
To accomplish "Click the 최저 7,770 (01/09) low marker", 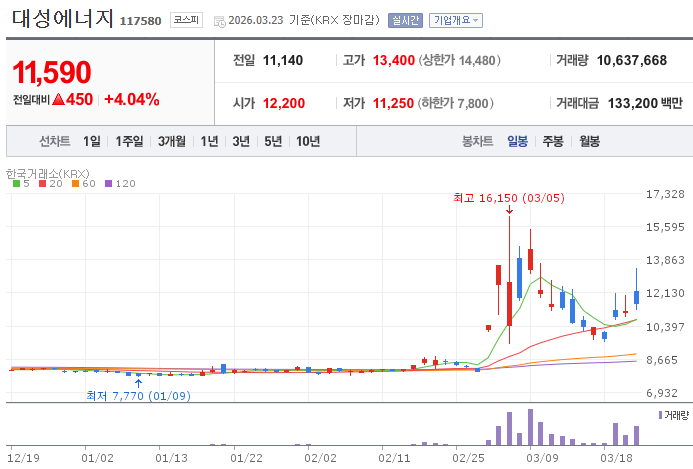I will [x=138, y=396].
